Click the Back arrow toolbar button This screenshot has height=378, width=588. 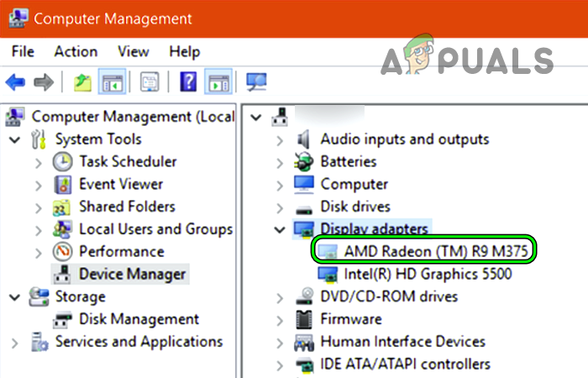[15, 81]
